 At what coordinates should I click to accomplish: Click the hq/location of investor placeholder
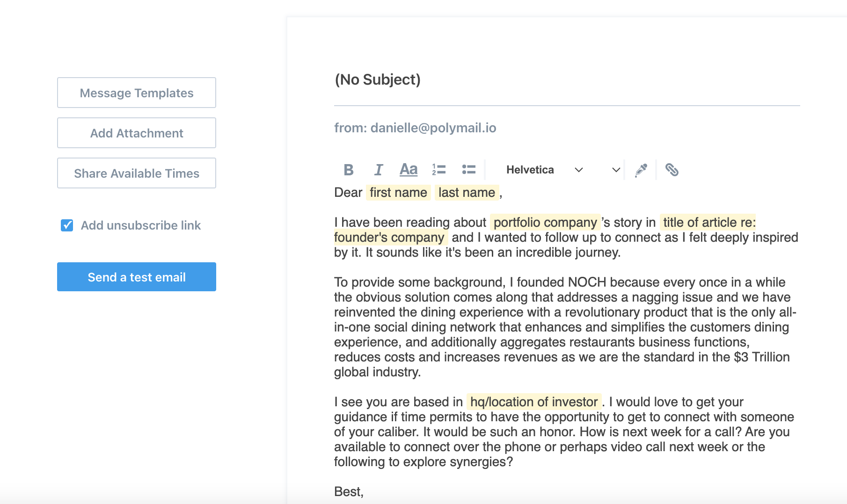coord(533,402)
